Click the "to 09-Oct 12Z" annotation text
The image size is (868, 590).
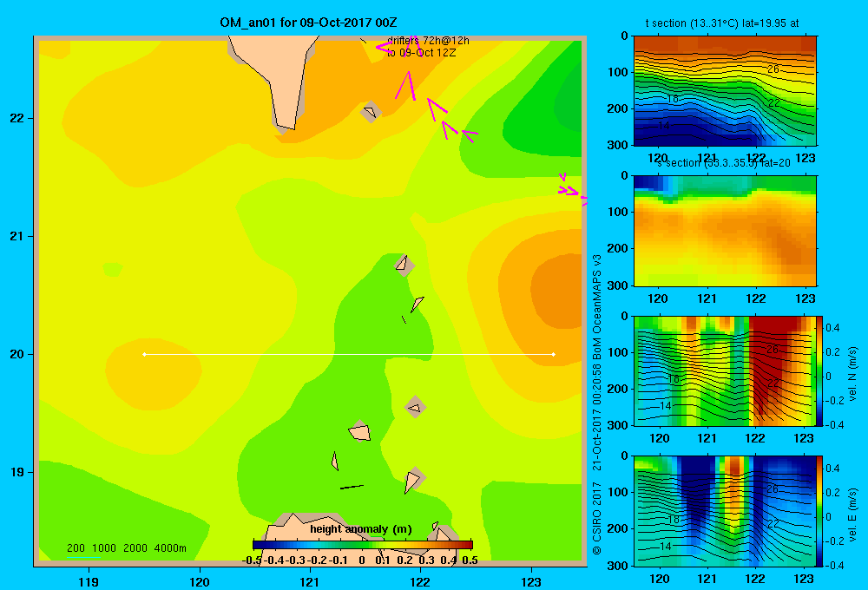[421, 53]
